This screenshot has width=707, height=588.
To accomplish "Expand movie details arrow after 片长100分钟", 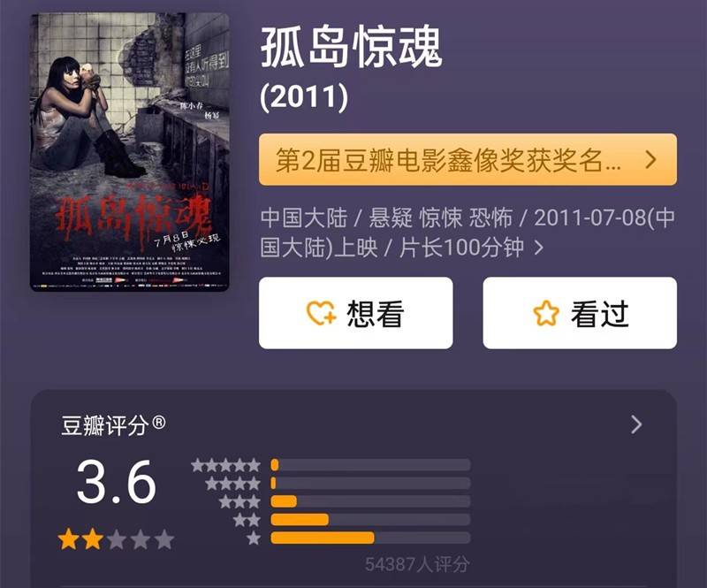I will 538,248.
